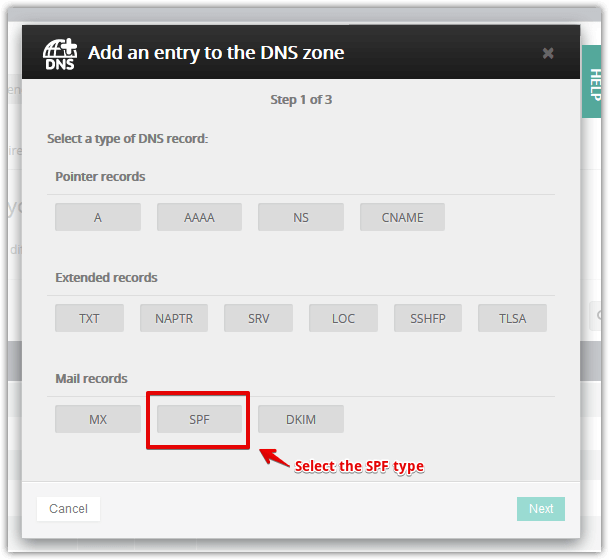Select the TXT record type
The width and height of the screenshot is (609, 560).
[90, 318]
